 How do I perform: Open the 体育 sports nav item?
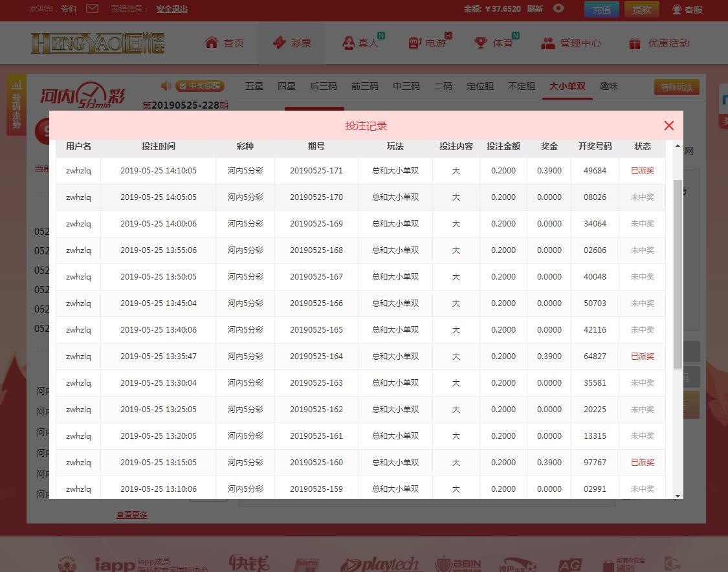point(496,43)
